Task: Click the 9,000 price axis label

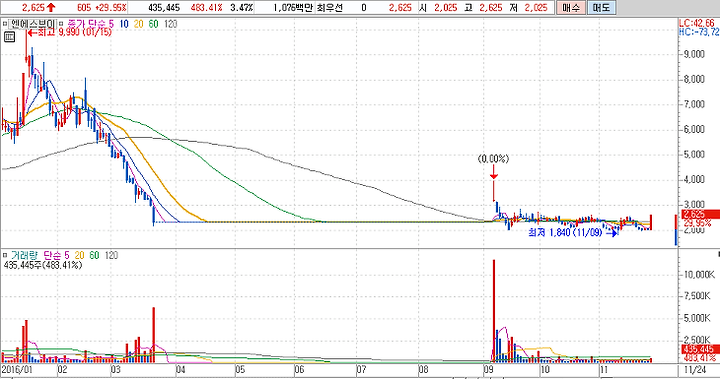Action: 694,54
